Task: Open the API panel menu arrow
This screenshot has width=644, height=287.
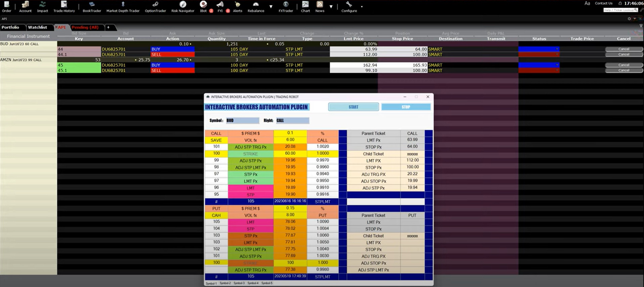Action: (x=635, y=19)
